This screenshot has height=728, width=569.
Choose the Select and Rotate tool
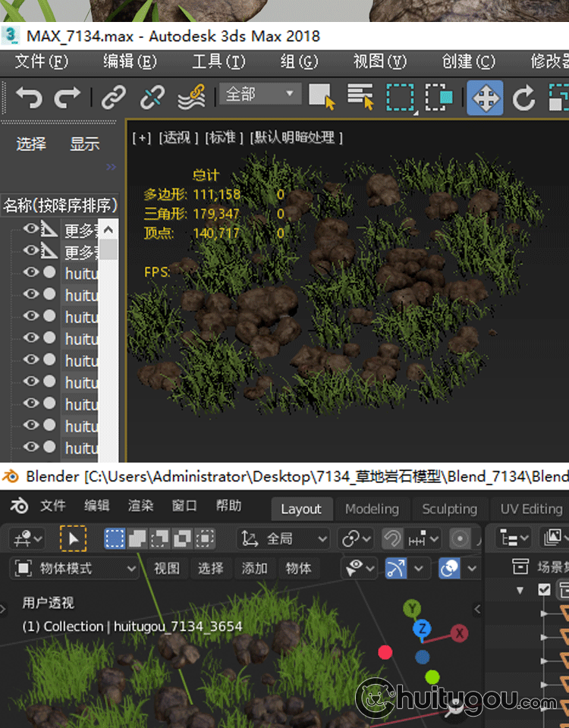tap(523, 98)
